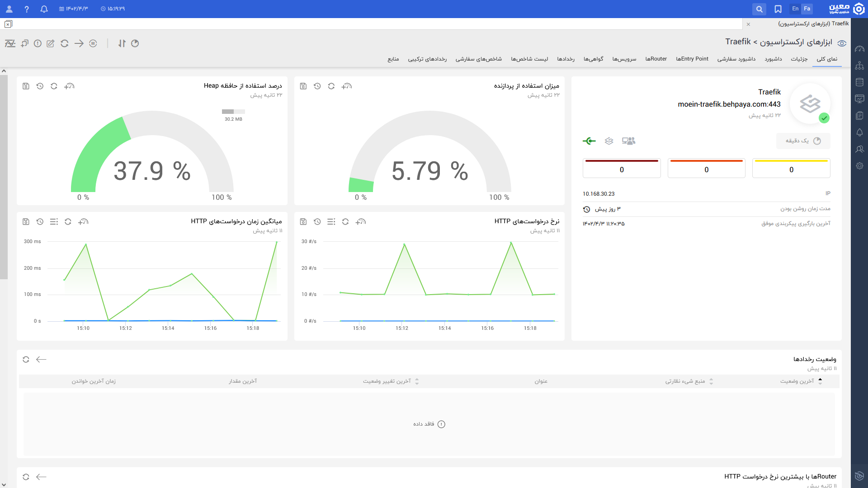868x488 pixels.
Task: Click the یک دقیقه interval button
Action: pos(803,141)
